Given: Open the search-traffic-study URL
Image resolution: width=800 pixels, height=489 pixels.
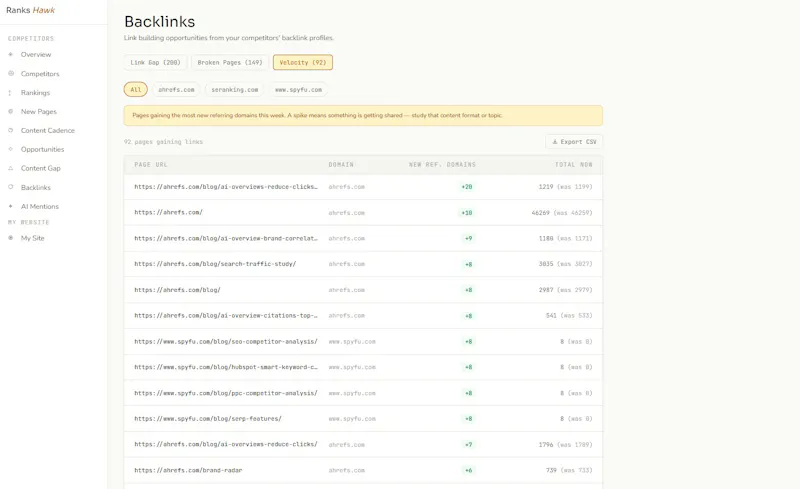Looking at the screenshot, I should (x=215, y=264).
